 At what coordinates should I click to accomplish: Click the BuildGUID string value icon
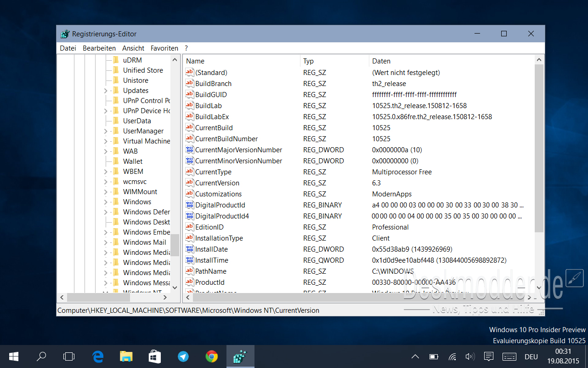point(190,94)
